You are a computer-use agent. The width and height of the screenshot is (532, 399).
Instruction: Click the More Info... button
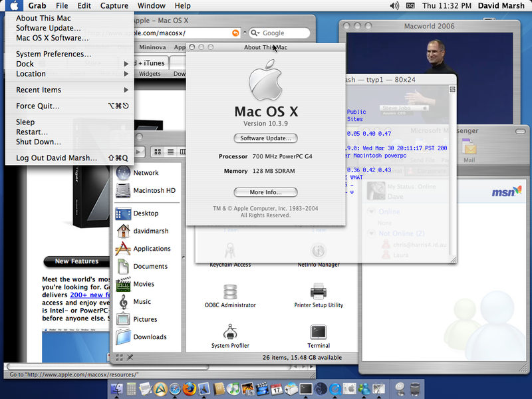(265, 192)
